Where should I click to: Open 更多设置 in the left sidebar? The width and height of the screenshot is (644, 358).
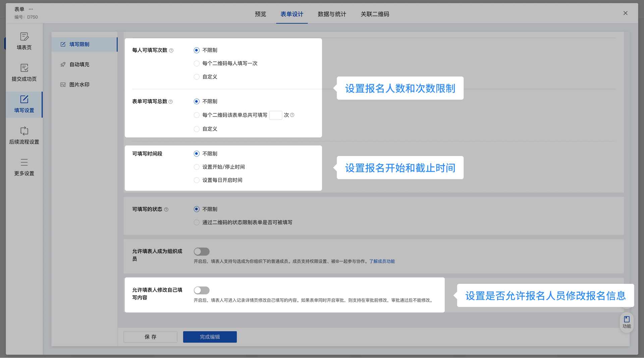[24, 167]
